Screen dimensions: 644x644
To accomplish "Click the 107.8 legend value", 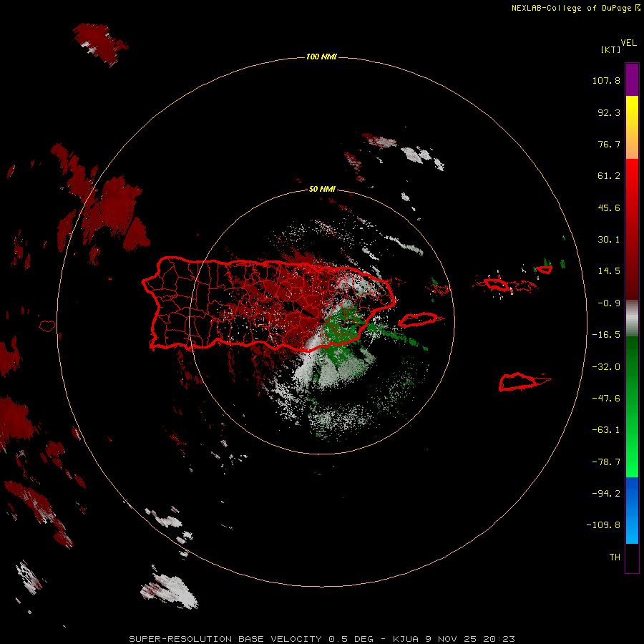I will click(606, 80).
